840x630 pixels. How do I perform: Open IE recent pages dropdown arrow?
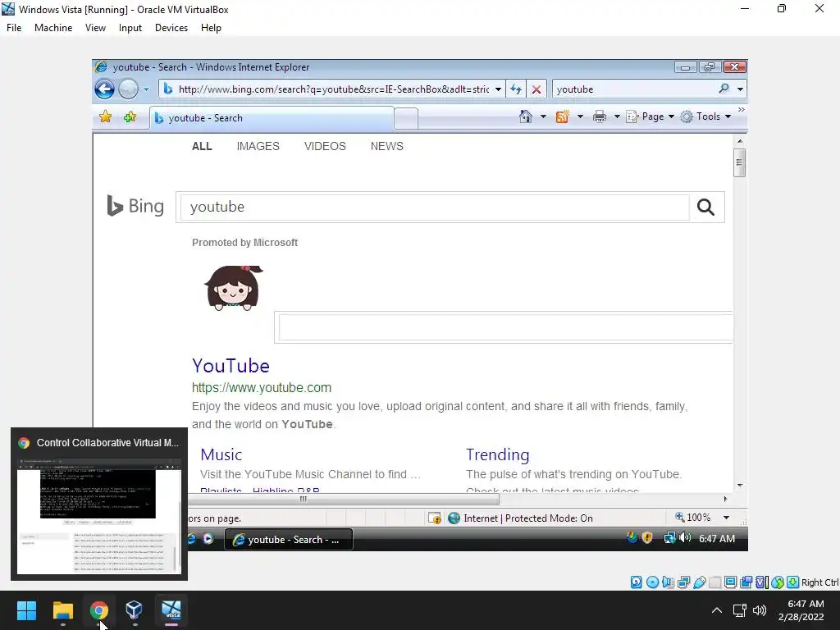pyautogui.click(x=146, y=89)
